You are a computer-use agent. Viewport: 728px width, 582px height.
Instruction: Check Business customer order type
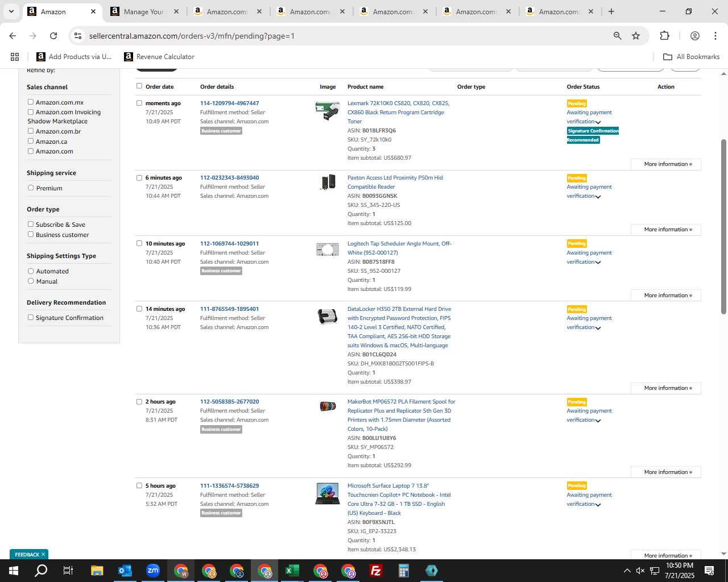tap(31, 234)
